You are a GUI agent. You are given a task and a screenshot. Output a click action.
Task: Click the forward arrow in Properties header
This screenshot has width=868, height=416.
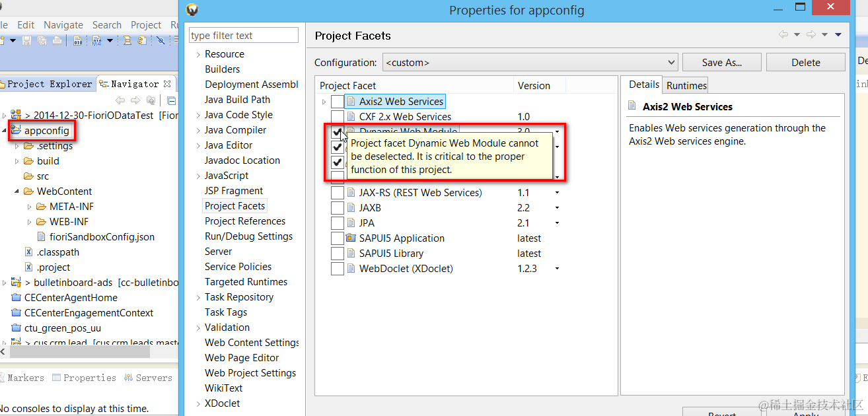click(811, 35)
